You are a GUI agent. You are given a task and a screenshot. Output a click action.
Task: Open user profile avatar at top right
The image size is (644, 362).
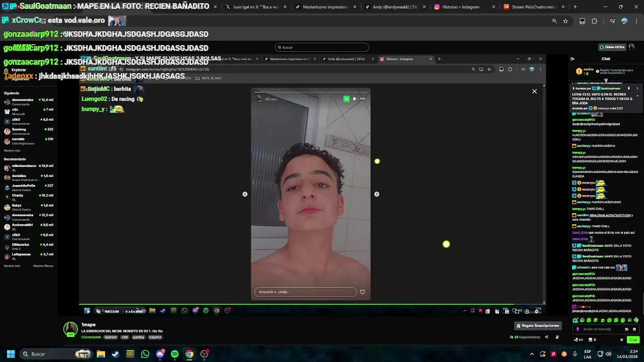[631, 47]
